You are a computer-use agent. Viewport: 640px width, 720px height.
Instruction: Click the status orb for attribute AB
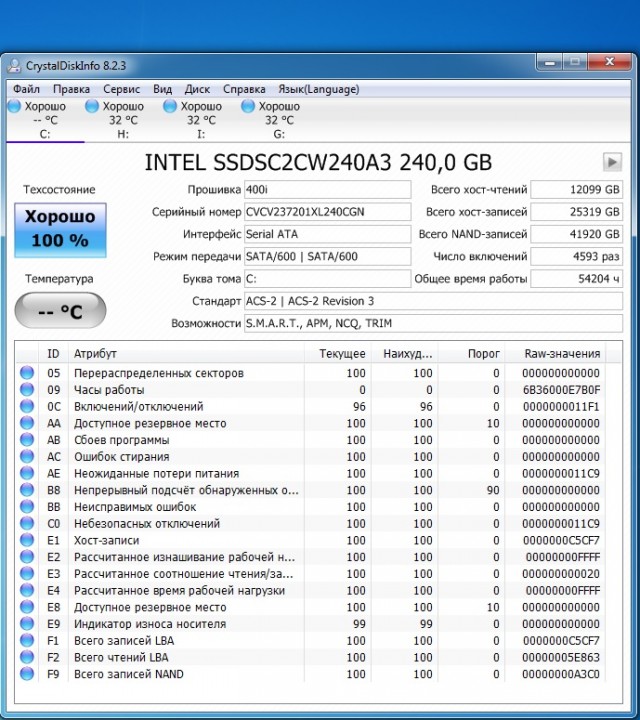pos(27,439)
